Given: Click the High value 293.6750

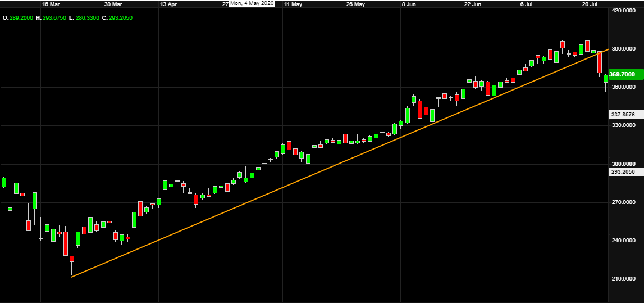Looking at the screenshot, I should point(54,18).
